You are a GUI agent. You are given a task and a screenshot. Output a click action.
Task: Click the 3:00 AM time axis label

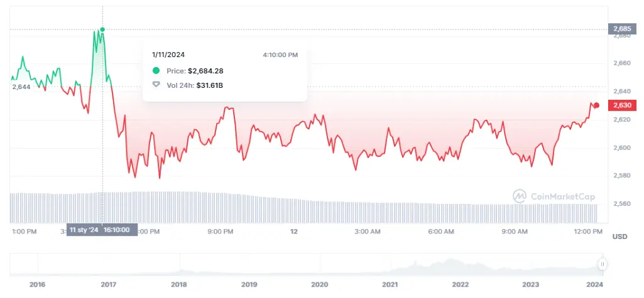click(367, 231)
